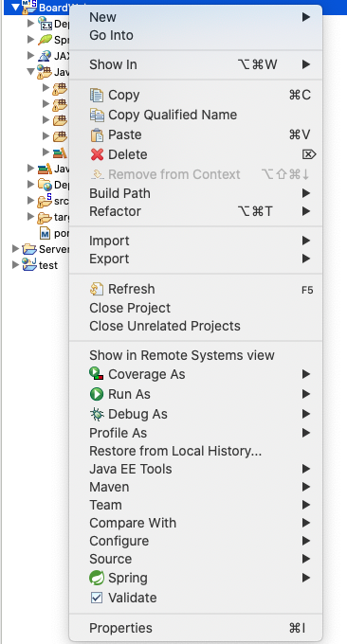The image size is (347, 644).
Task: Click the Debug As bug icon
Action: click(x=97, y=414)
